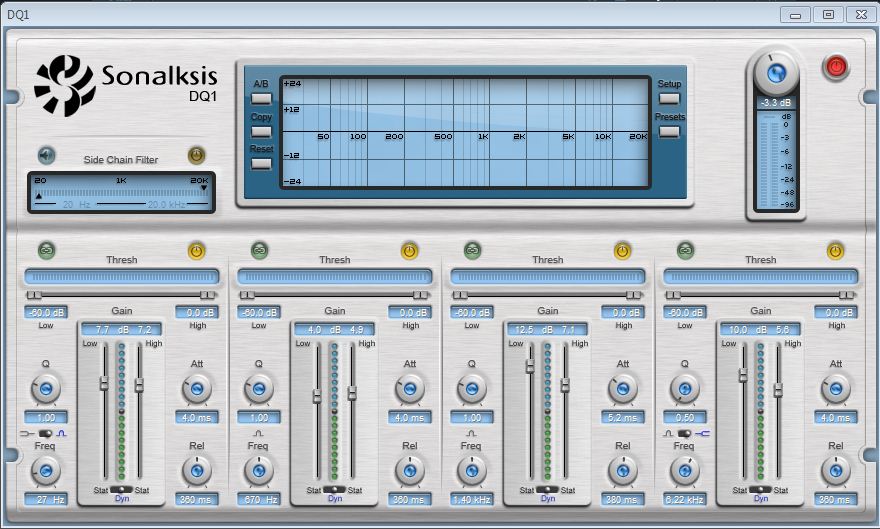The image size is (880, 529).
Task: Select the bell shape icon in the 6.22 kHz band
Action: coord(668,434)
